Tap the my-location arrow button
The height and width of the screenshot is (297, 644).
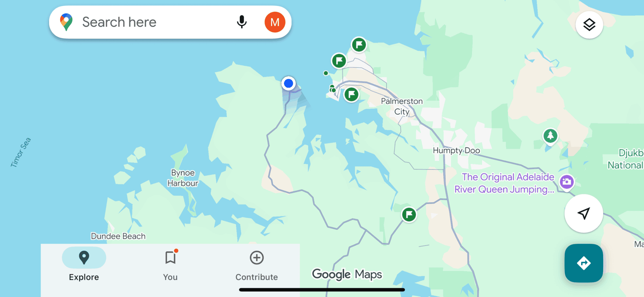(x=584, y=213)
